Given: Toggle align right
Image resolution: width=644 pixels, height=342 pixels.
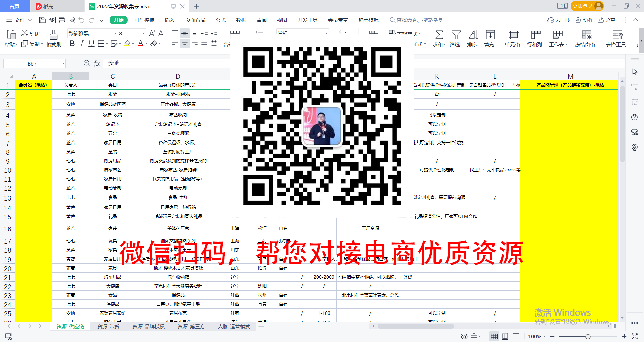Looking at the screenshot, I should tap(195, 44).
